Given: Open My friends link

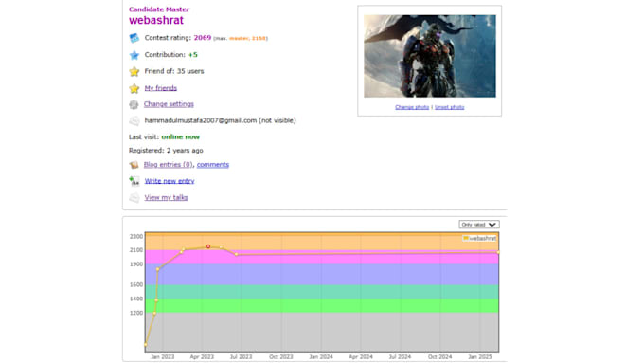Looking at the screenshot, I should click(x=161, y=88).
